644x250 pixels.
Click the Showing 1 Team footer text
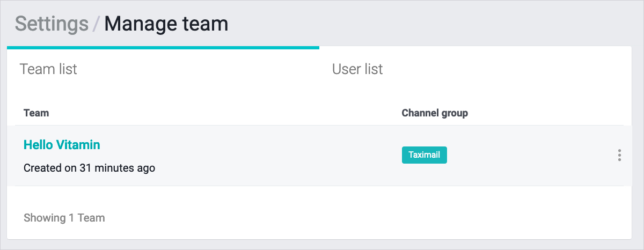point(64,218)
